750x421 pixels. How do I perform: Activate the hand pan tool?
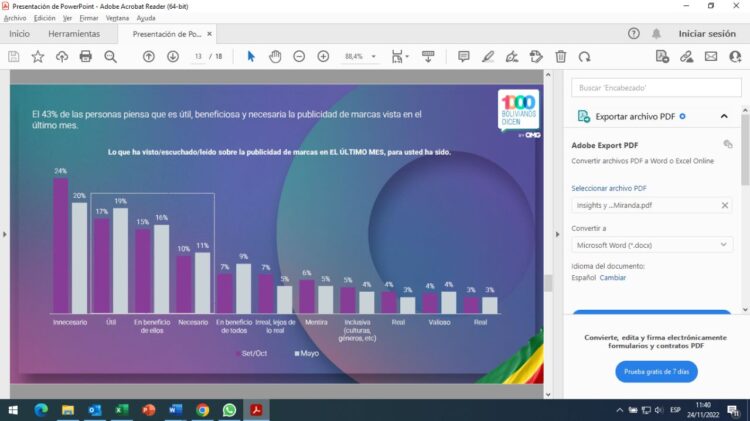[x=275, y=56]
